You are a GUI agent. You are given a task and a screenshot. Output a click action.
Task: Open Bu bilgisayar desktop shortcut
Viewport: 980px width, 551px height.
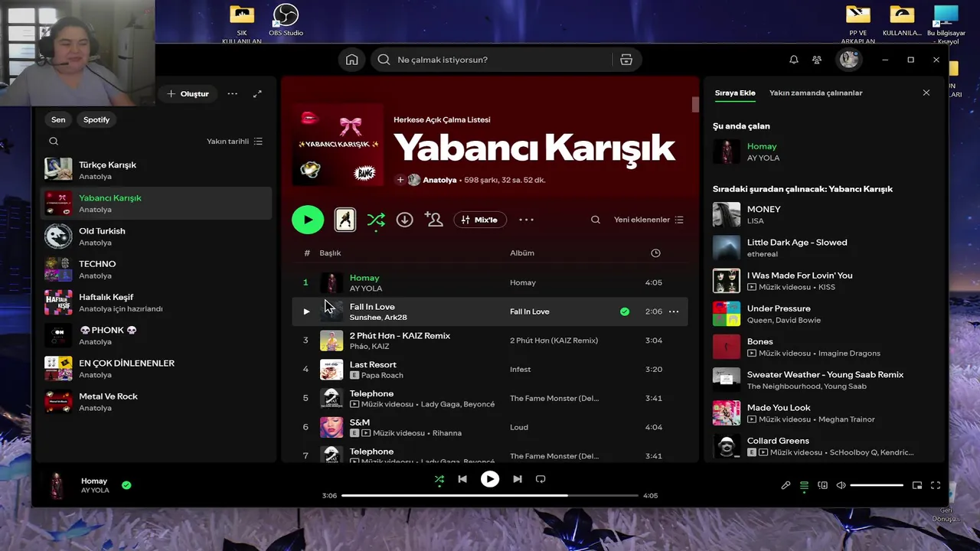coord(947,23)
